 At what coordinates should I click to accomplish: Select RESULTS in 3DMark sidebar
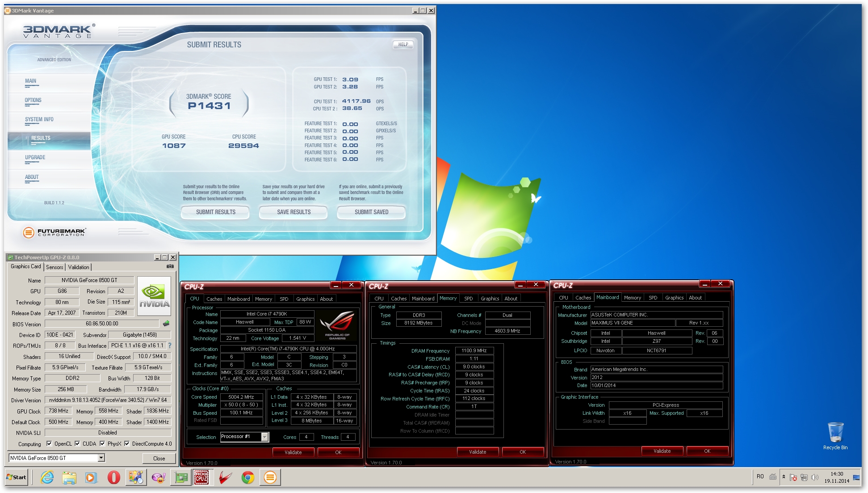49,140
